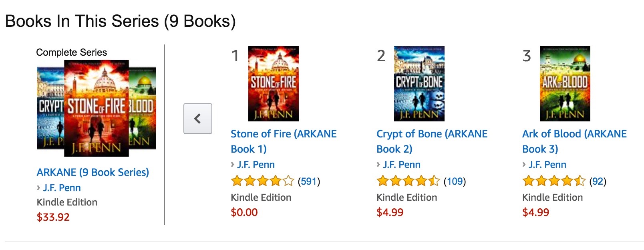Open Ark of Blood (ARKANE Book 3) title
Viewport: 644px width, 250px height.
tap(574, 141)
